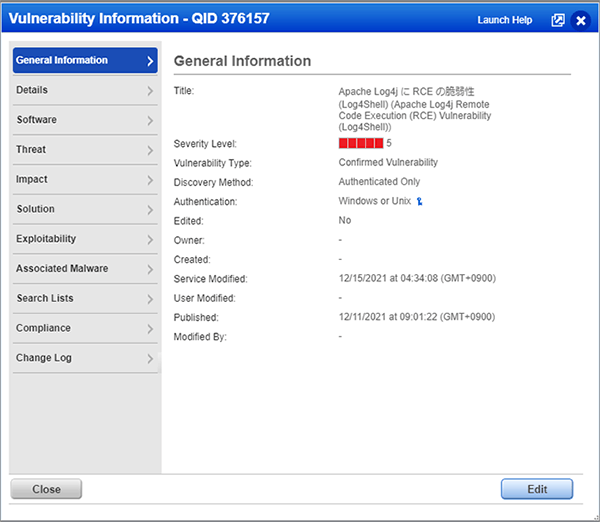Click the chevron on General Information
600x522 pixels.
[150, 61]
